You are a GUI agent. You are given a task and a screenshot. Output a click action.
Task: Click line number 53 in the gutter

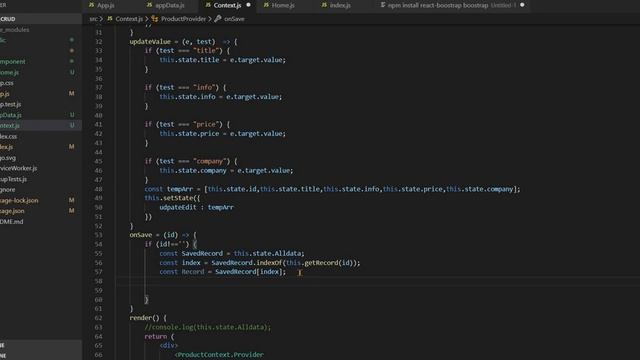pos(98,235)
